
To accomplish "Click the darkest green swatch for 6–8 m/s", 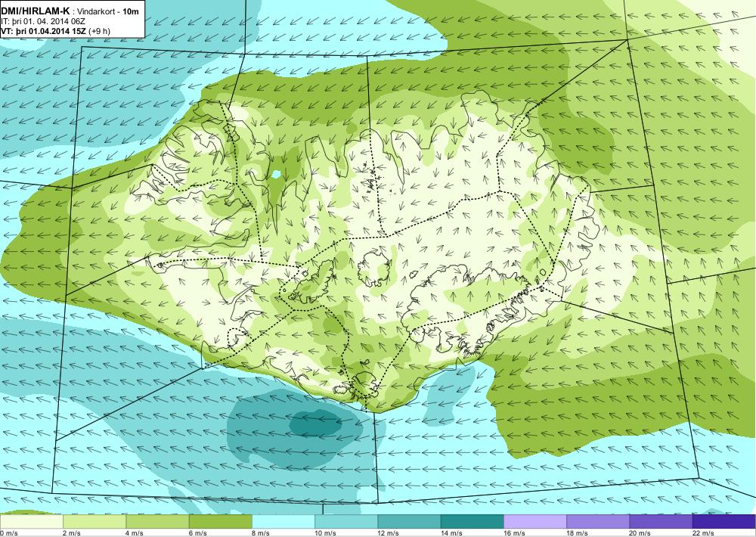I will [x=220, y=522].
